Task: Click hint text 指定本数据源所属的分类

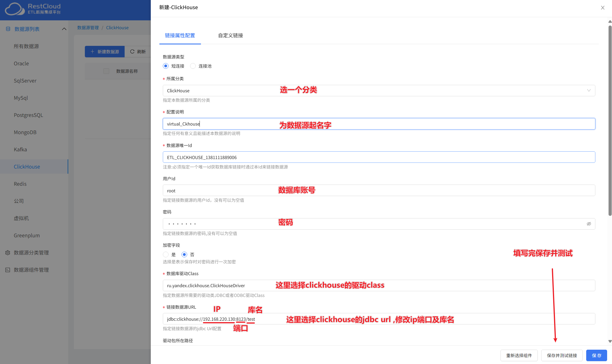Action: point(186,100)
